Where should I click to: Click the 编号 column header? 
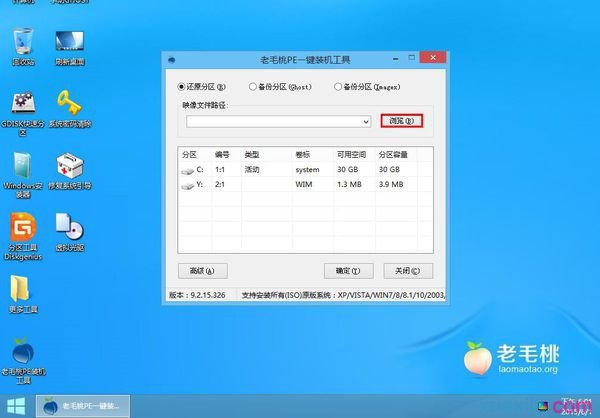point(222,155)
